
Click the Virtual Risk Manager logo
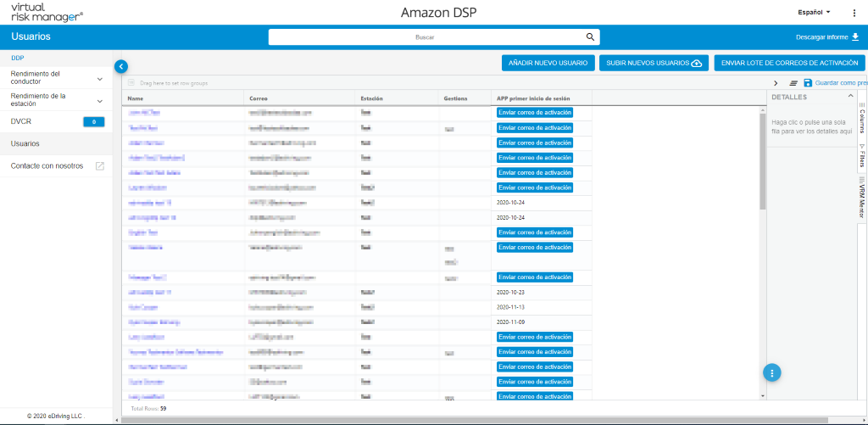coord(47,12)
